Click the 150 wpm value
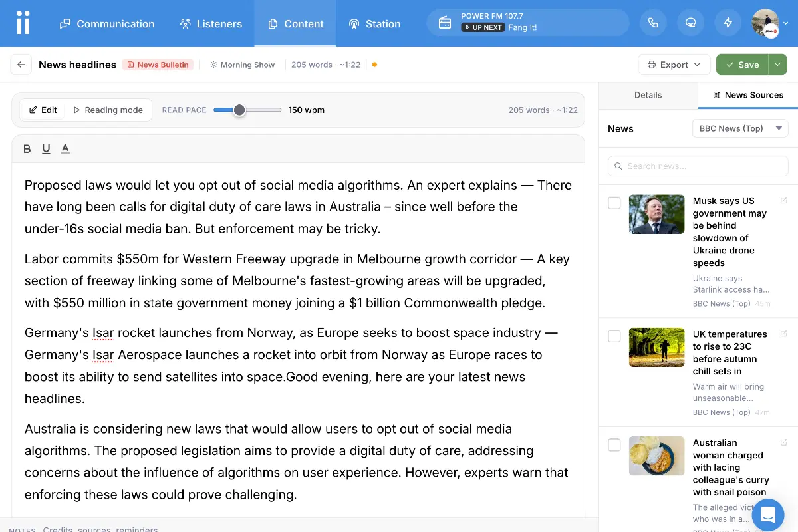 coord(306,110)
